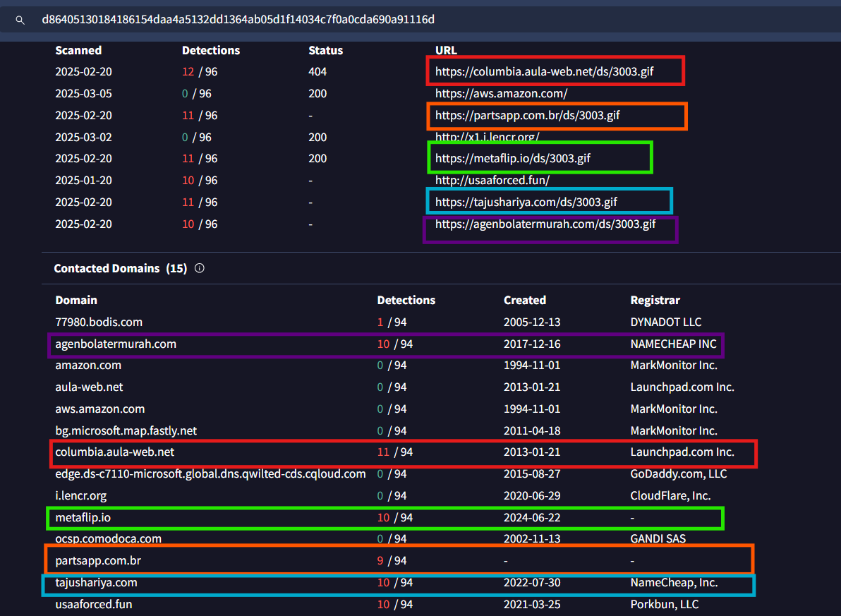Select the amazon.com domain entry
841x616 pixels.
(x=88, y=366)
